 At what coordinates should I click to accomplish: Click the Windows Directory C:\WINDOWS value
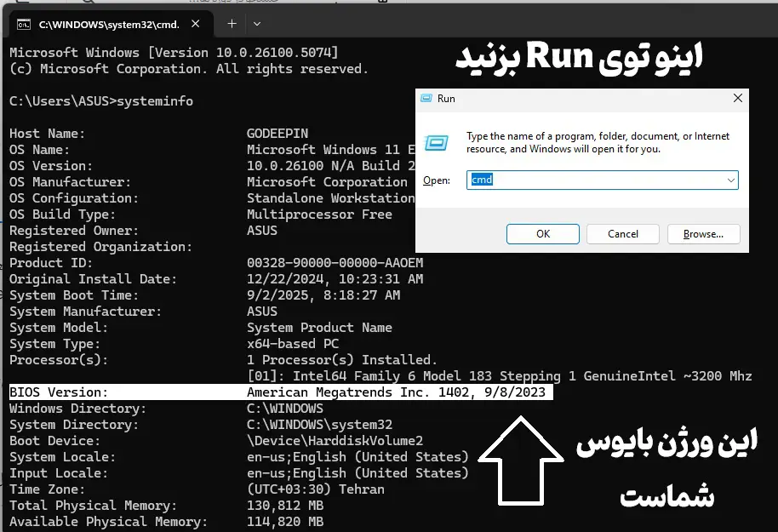[285, 409]
